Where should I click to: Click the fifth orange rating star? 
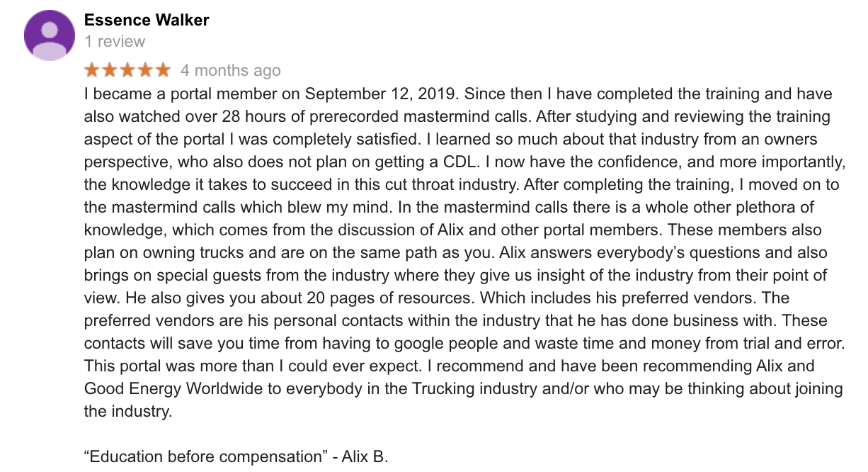click(x=163, y=69)
